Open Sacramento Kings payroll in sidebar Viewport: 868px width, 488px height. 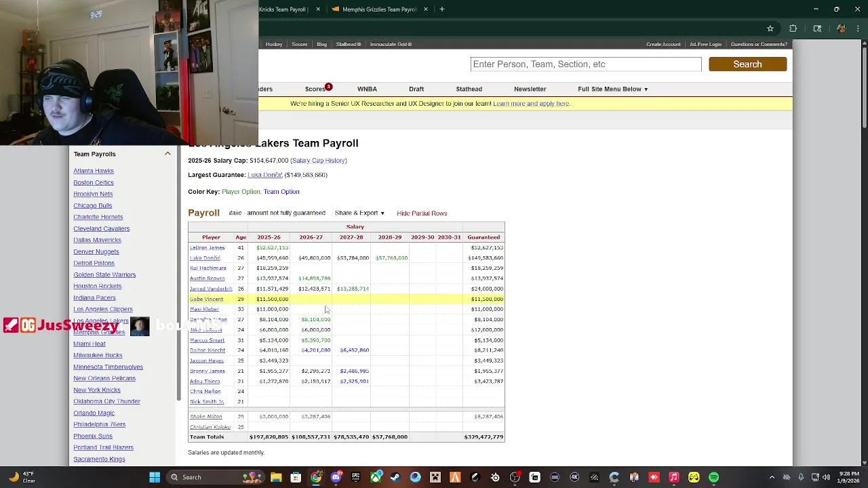pyautogui.click(x=99, y=459)
